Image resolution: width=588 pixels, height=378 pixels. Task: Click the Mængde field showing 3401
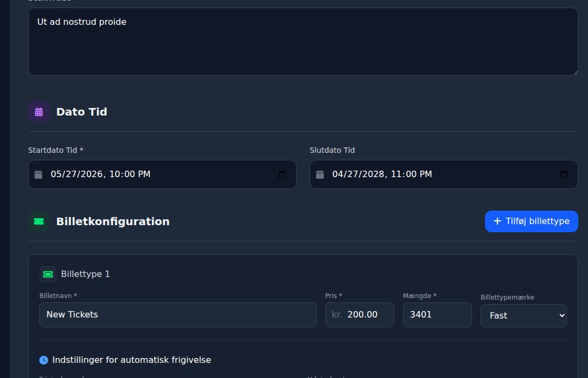(x=437, y=315)
